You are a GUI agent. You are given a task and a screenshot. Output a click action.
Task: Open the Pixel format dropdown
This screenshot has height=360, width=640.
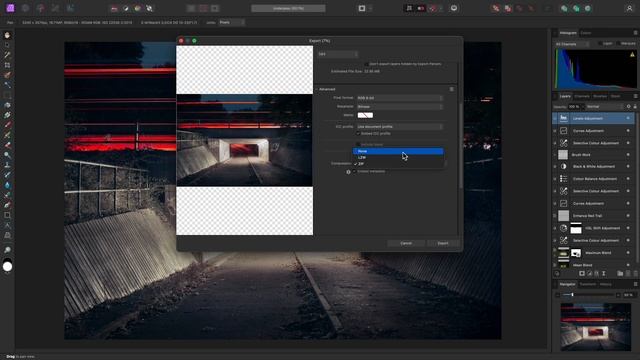(x=400, y=98)
